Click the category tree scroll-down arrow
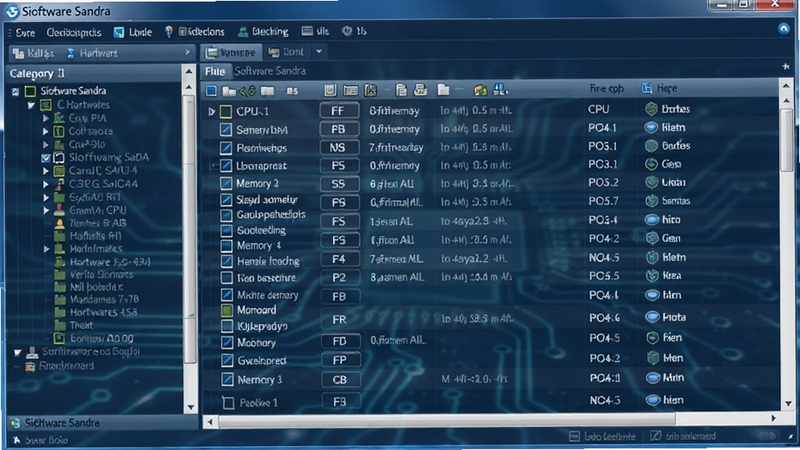The width and height of the screenshot is (800, 450). (x=190, y=407)
